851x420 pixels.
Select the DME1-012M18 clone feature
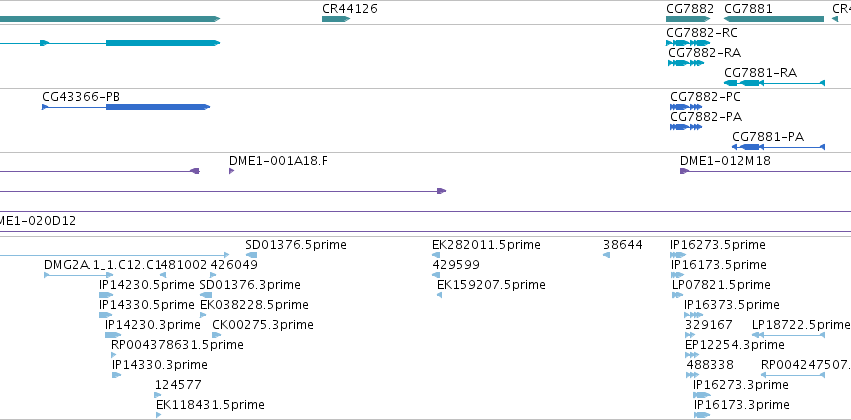[765, 171]
